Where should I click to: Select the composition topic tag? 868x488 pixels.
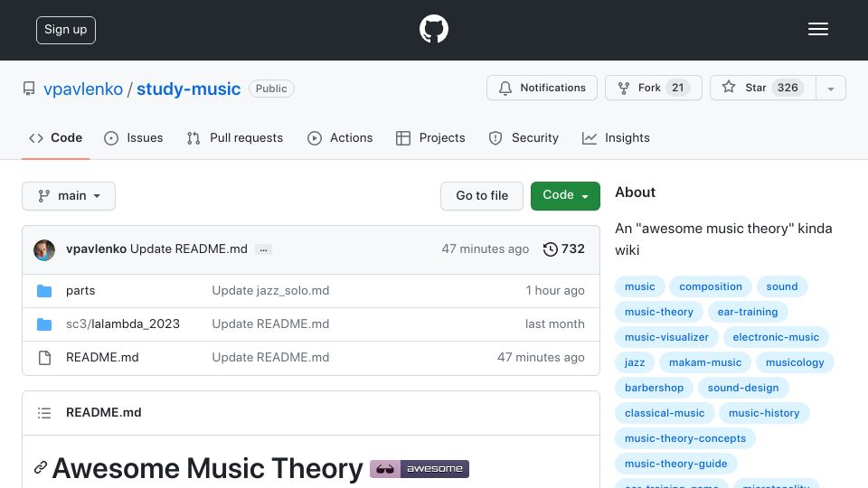tap(711, 286)
